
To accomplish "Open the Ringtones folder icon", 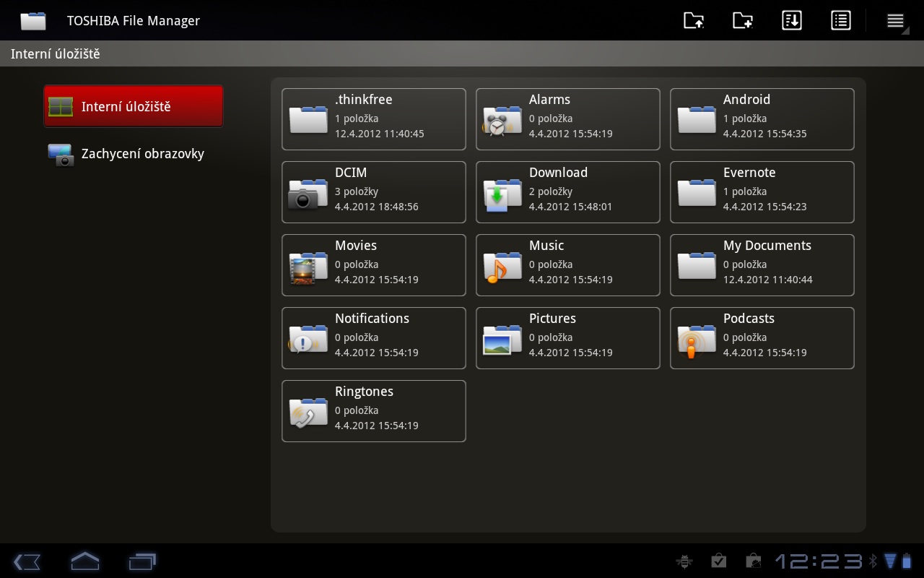I will click(x=308, y=412).
